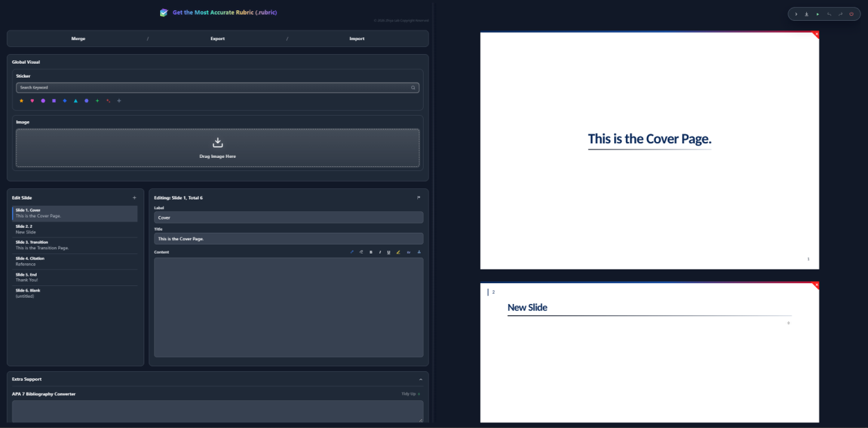Select the gray plus sticker
The width and height of the screenshot is (868, 428).
click(119, 101)
